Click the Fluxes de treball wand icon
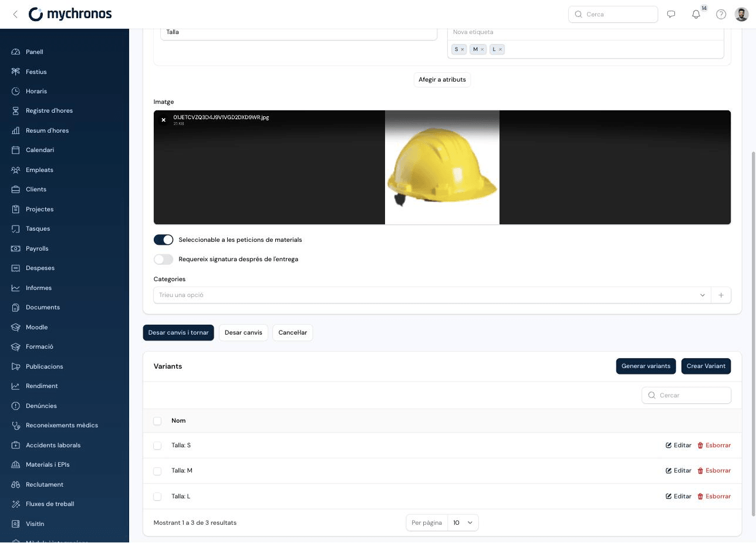The width and height of the screenshot is (756, 543). [x=16, y=504]
